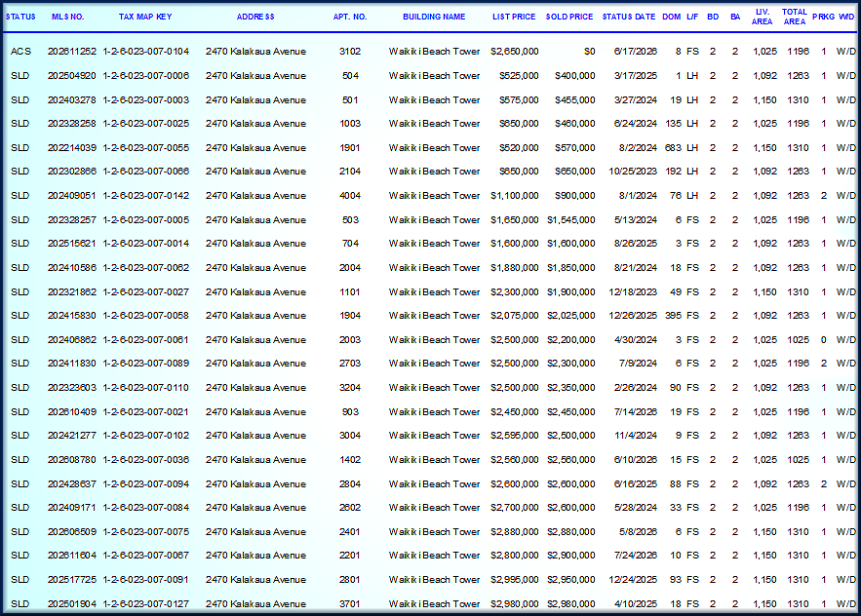Select list price $2,700,000
The height and width of the screenshot is (616, 861).
(x=515, y=508)
